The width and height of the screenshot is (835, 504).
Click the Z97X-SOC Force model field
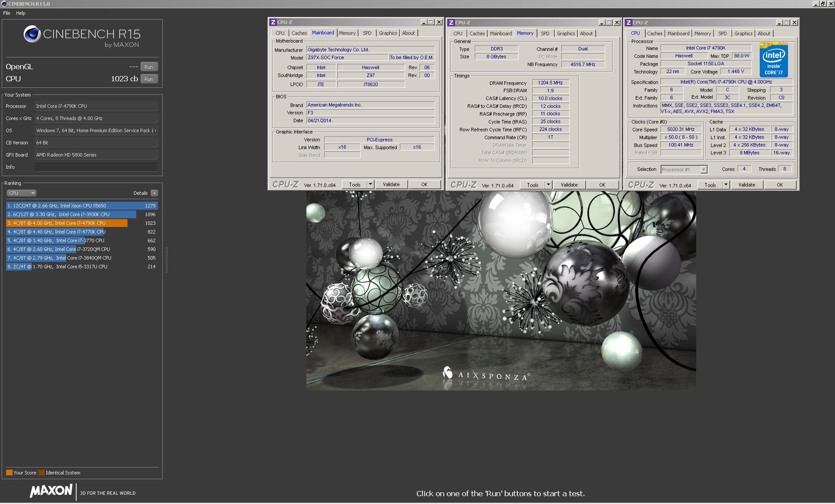tap(347, 57)
